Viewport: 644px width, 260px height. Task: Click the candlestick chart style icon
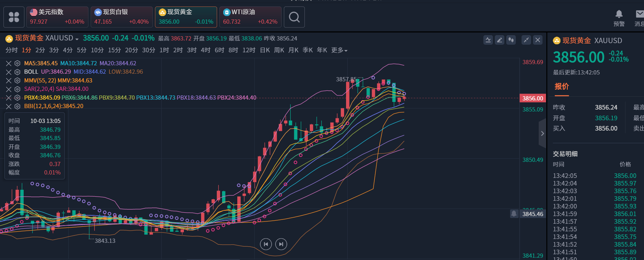click(511, 40)
